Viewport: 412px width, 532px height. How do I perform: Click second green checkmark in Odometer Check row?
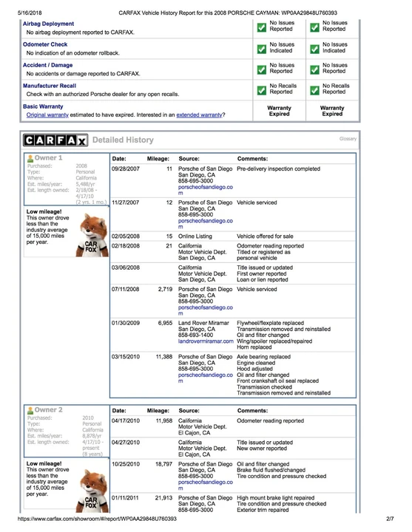[314, 50]
